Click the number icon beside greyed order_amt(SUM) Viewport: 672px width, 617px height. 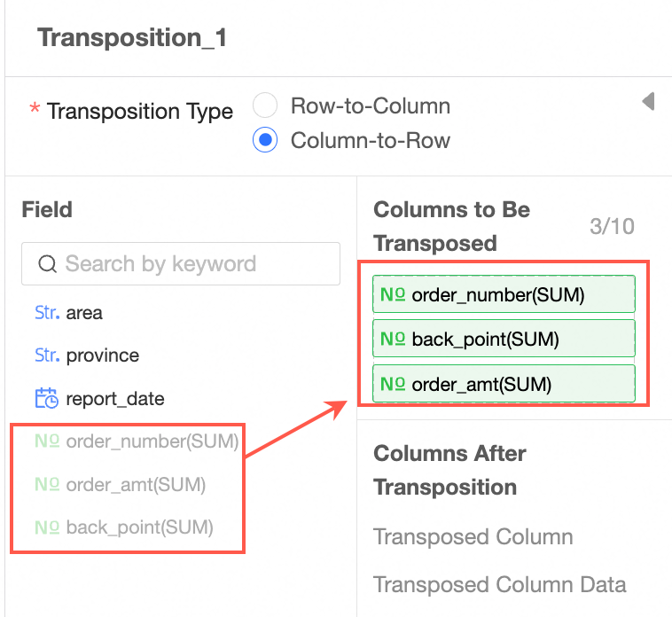(x=47, y=485)
